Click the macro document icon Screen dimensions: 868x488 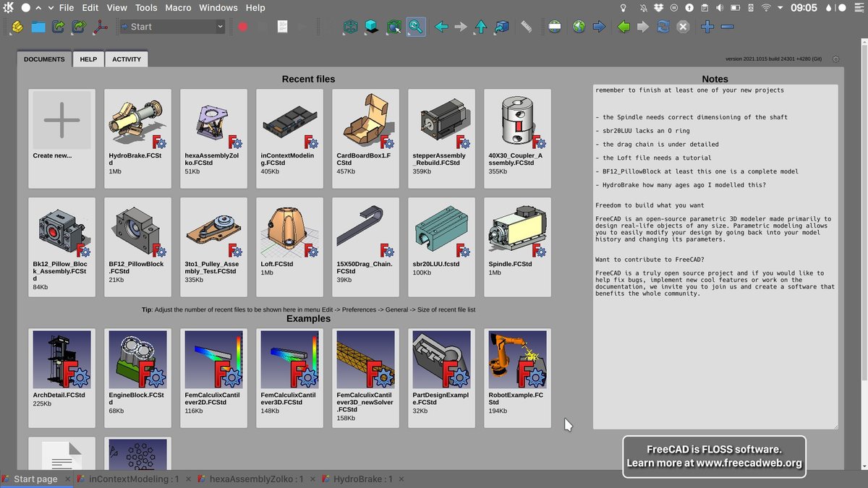click(283, 27)
